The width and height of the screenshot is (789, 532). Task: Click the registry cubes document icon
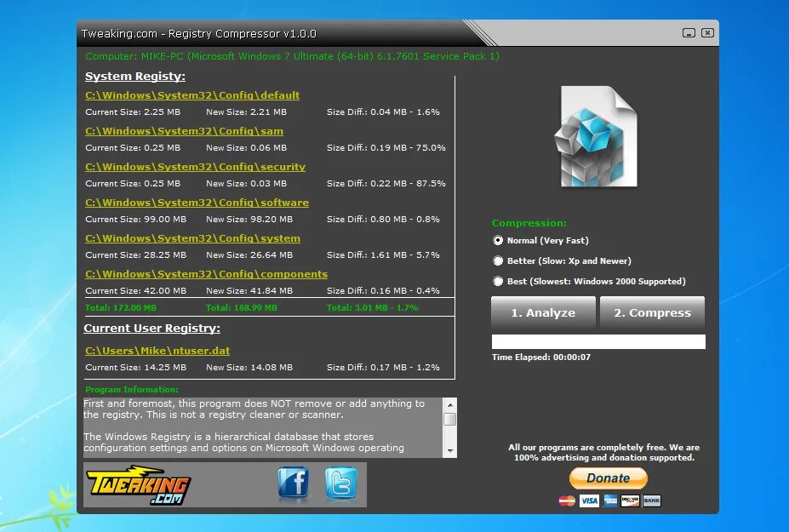click(x=597, y=136)
